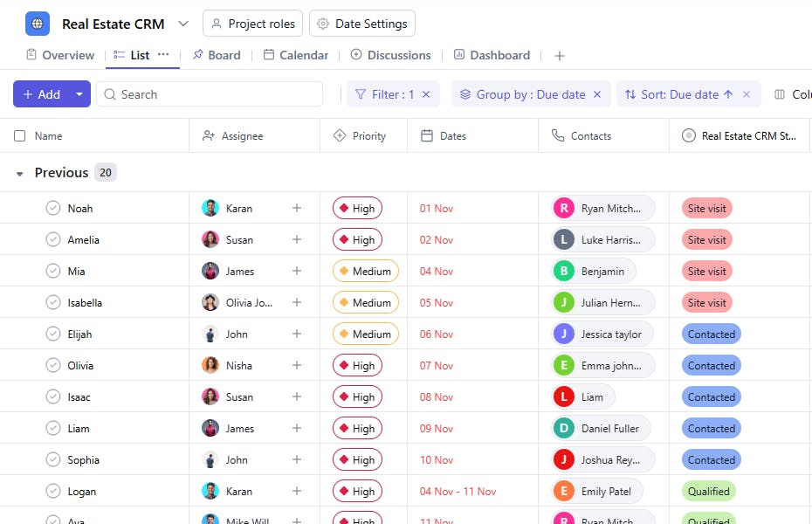Collapse the Previous group

pos(20,174)
